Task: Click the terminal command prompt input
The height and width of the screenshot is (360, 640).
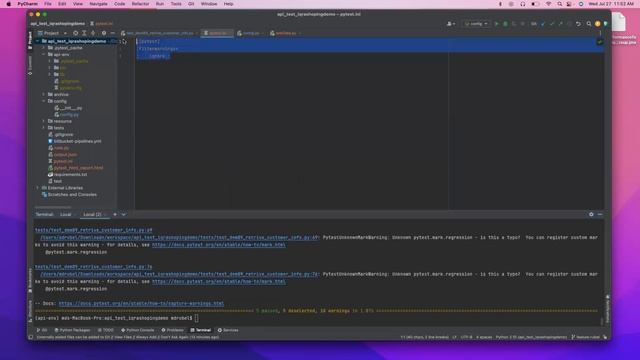Action: point(197,318)
